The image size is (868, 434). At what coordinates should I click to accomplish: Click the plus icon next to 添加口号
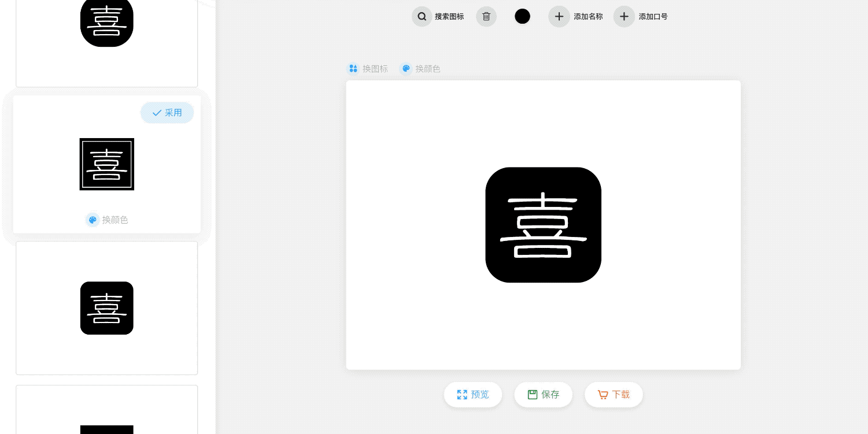point(624,16)
